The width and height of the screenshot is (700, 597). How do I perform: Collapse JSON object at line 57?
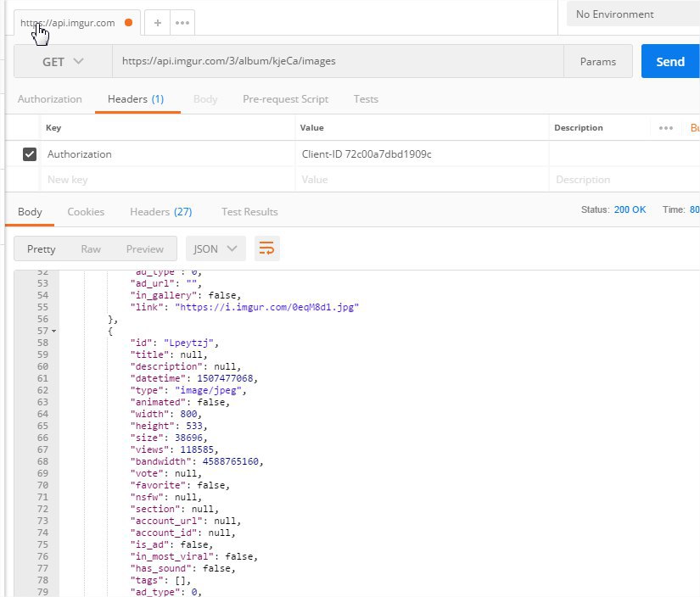[x=54, y=330]
